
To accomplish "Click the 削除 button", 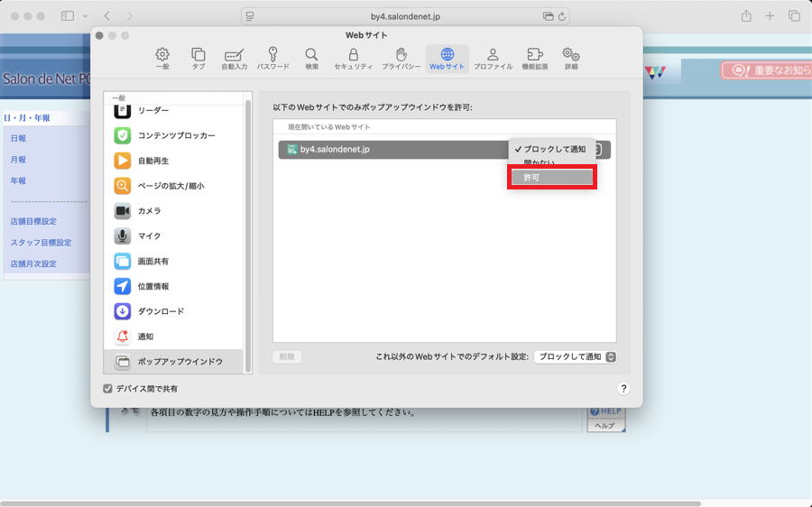I will 287,357.
